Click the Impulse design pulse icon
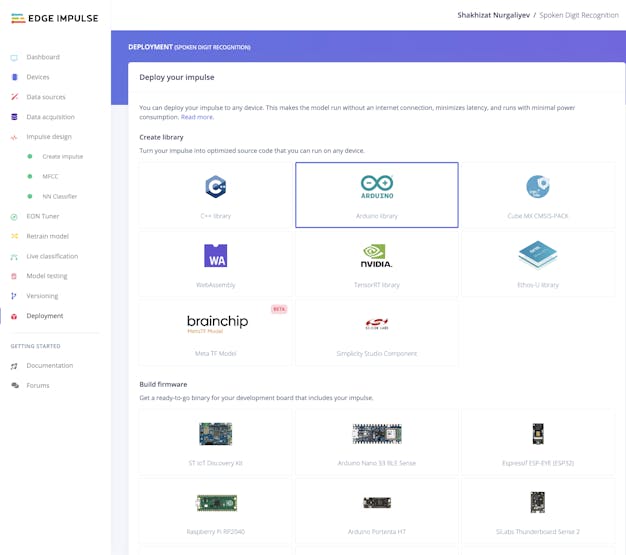This screenshot has width=626, height=555. coord(14,137)
